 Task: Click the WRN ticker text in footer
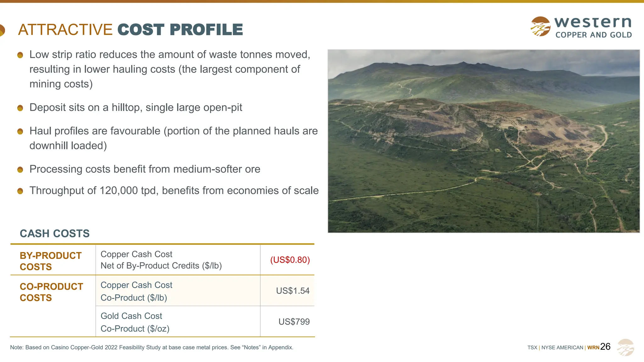click(593, 348)
